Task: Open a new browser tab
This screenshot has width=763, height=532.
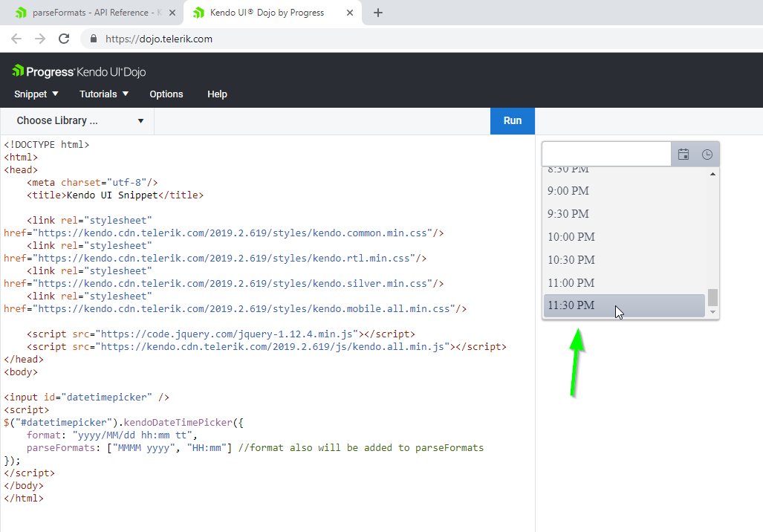Action: tap(378, 13)
